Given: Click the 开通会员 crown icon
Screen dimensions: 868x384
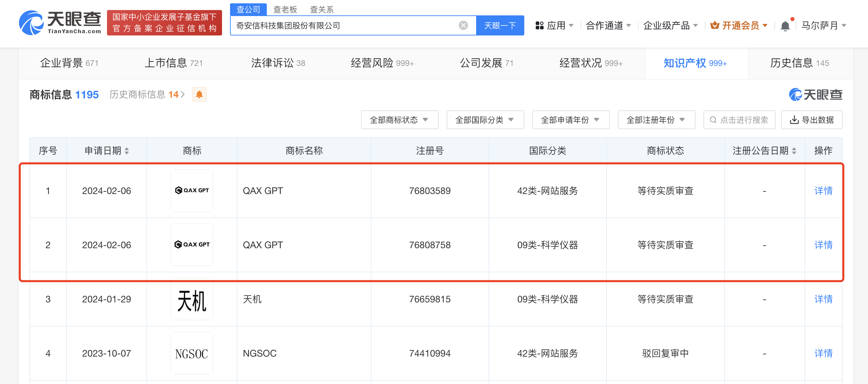Looking at the screenshot, I should pyautogui.click(x=714, y=26).
